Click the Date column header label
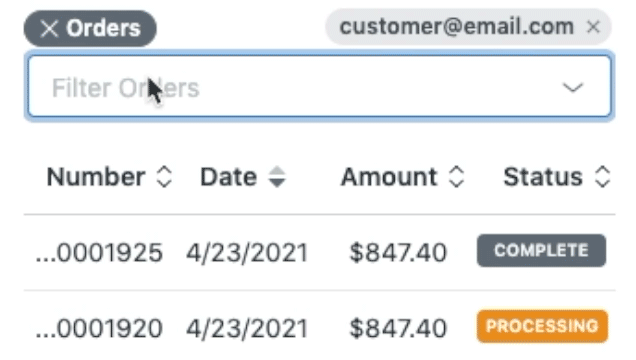636x360 pixels. (228, 177)
